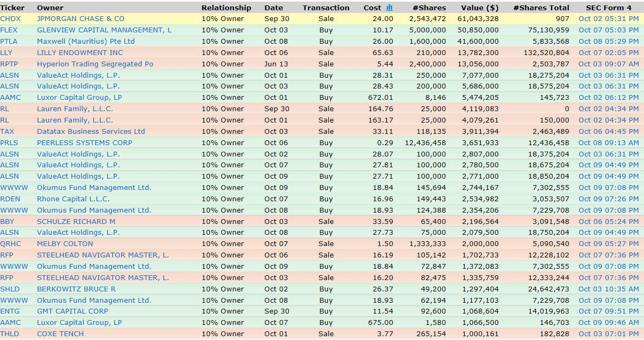Open the THLD ticker link

click(9, 334)
